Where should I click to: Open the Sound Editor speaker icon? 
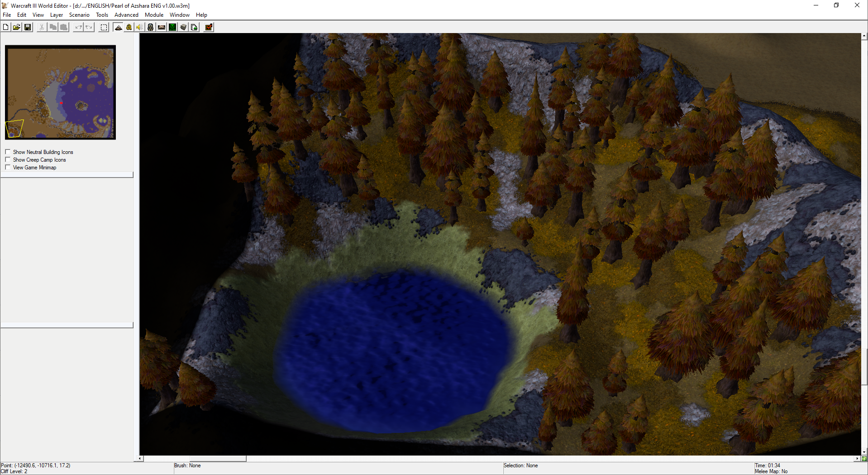point(140,27)
